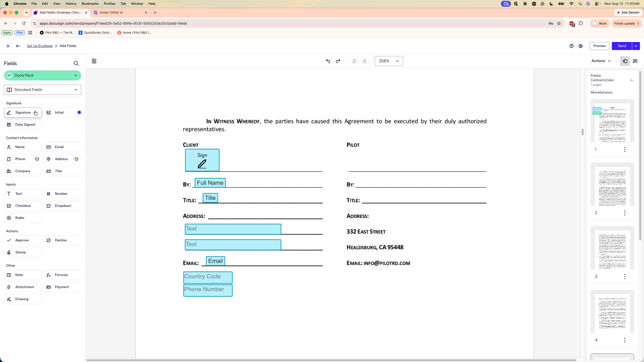Open page 1 options menu
The height and width of the screenshot is (362, 644).
(x=625, y=149)
